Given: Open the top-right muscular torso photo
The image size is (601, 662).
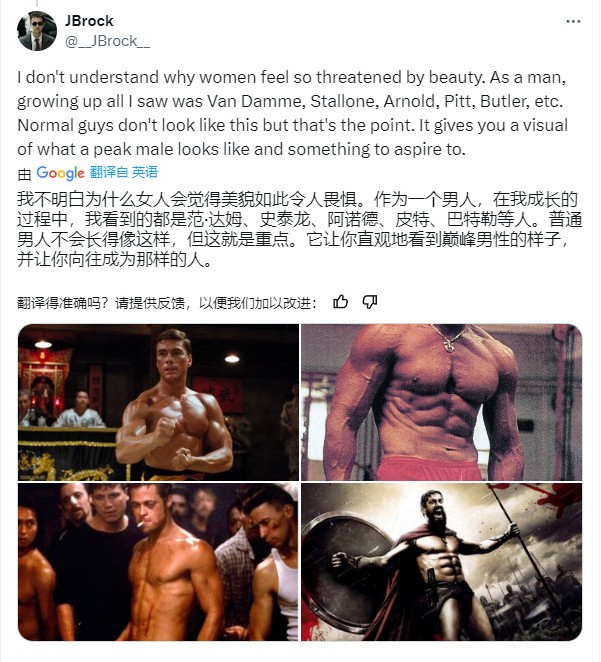Looking at the screenshot, I should (x=441, y=402).
